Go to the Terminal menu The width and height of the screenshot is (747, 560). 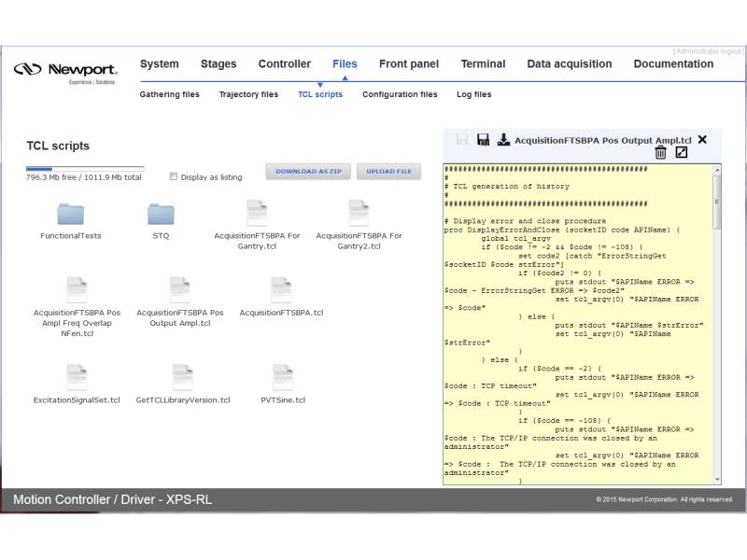pos(483,64)
